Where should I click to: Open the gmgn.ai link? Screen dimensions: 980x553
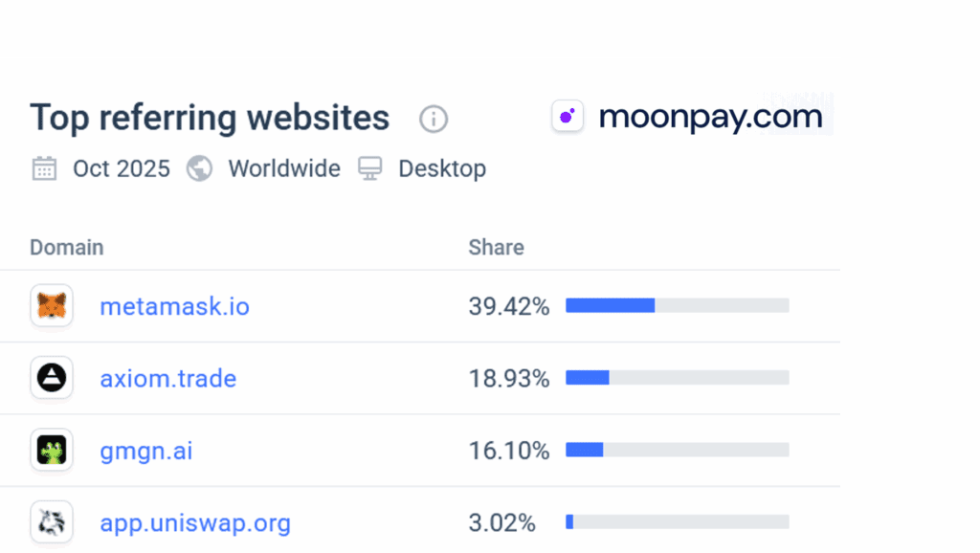pos(145,450)
